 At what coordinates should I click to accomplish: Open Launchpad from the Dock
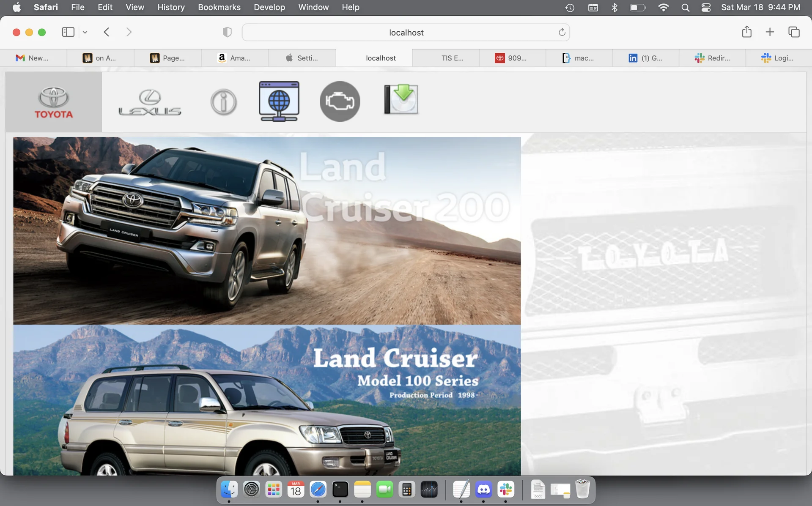coord(274,490)
